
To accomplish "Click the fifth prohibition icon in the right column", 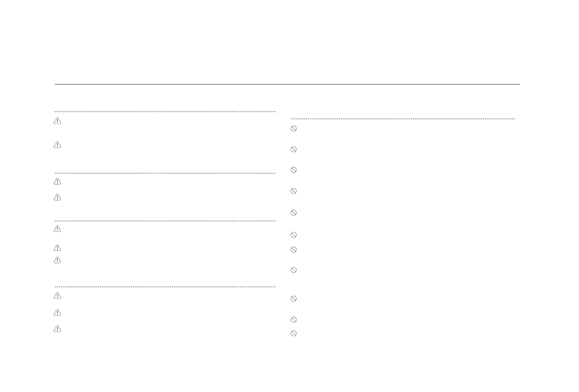I will pyautogui.click(x=294, y=212).
